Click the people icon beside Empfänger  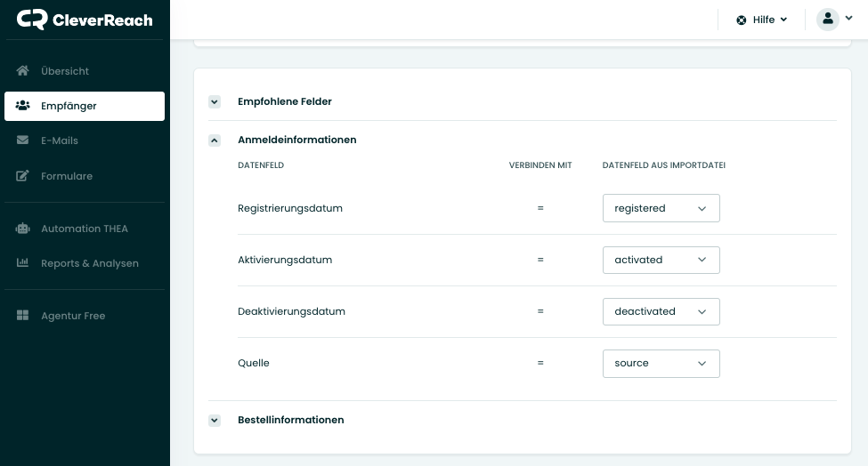pyautogui.click(x=23, y=106)
